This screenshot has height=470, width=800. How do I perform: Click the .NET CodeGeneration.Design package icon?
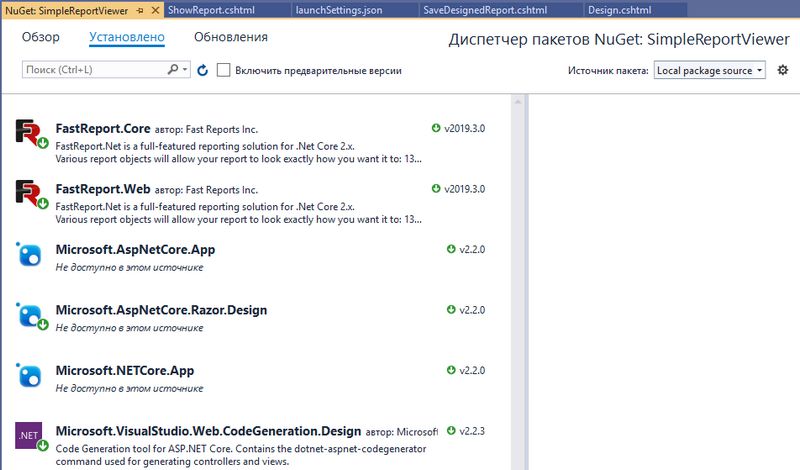pos(30,437)
